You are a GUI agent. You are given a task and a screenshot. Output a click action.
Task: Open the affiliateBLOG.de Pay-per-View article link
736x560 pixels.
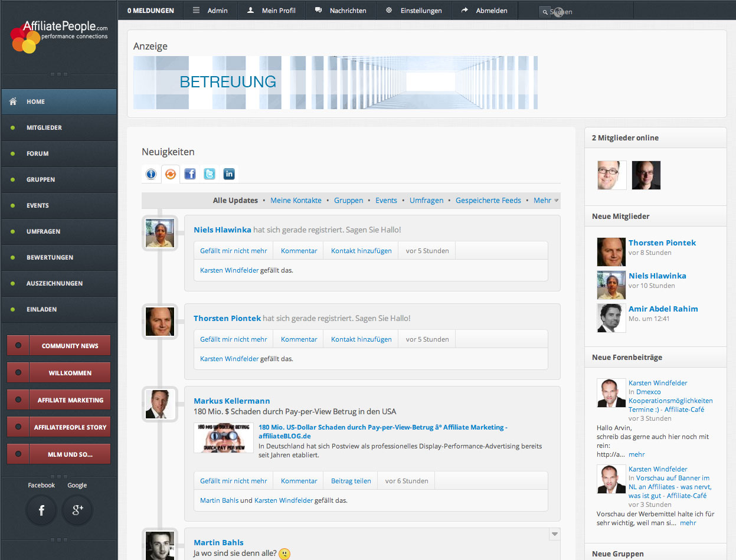pyautogui.click(x=382, y=431)
